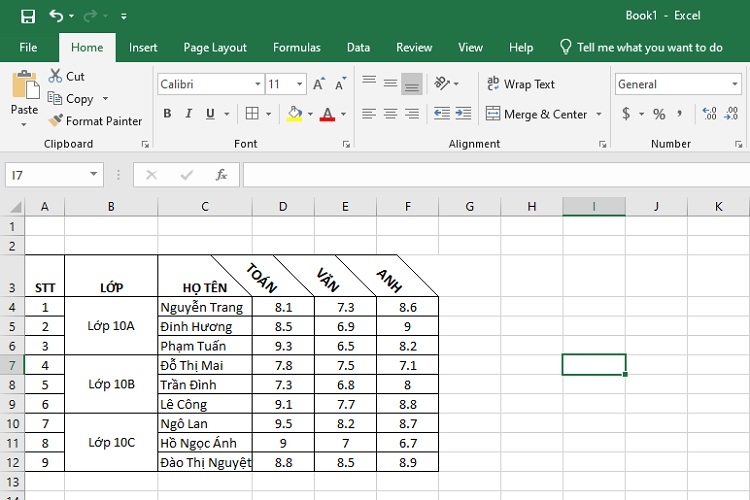Expand the Underline style arrow

(227, 114)
